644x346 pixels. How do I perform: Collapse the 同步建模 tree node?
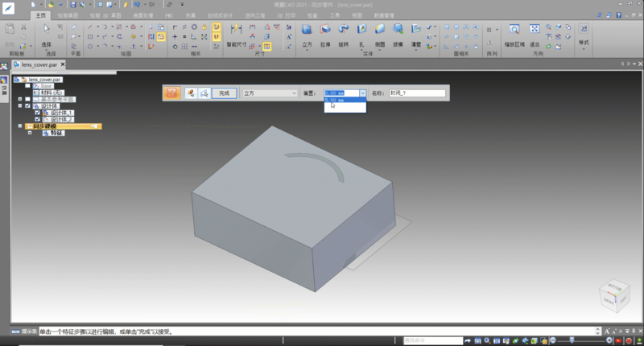click(19, 126)
